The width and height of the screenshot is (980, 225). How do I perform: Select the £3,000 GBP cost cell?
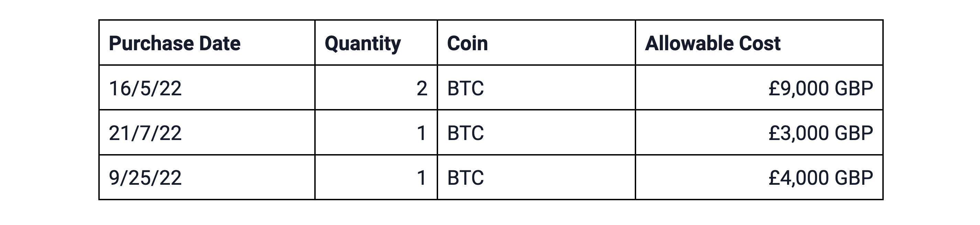pos(820,133)
